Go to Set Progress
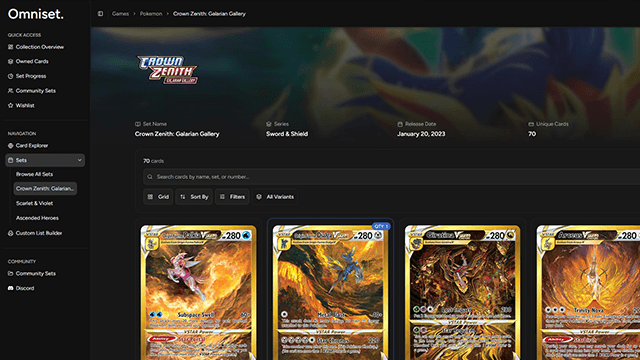This screenshot has width=640, height=360. pos(31,76)
